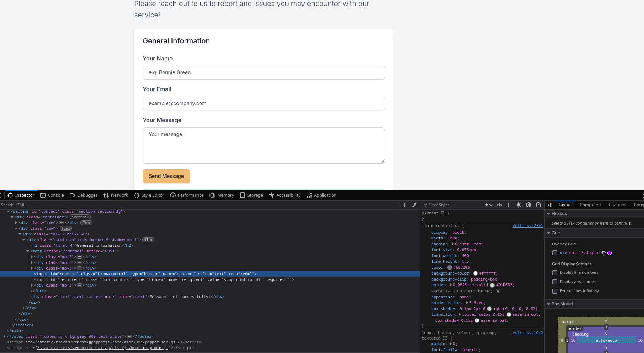Add a new style rule with plus icon

click(509, 205)
